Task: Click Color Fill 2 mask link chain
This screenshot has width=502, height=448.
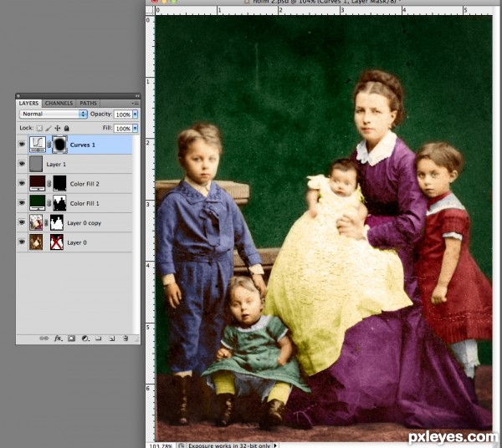Action: coord(49,184)
